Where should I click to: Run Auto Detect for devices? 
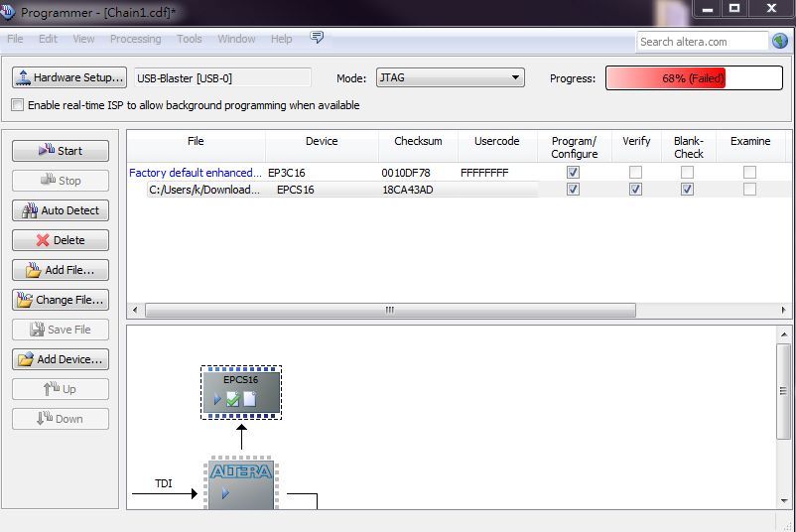(x=61, y=210)
